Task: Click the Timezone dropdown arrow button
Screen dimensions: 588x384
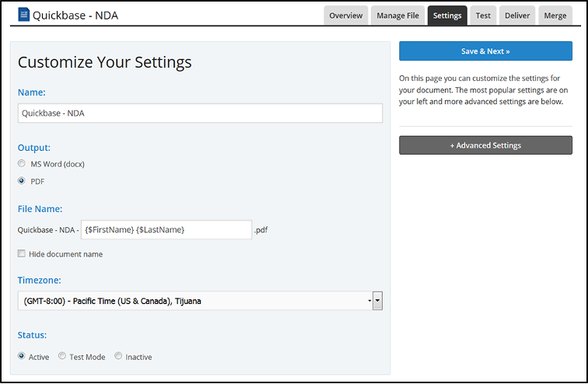Action: click(x=377, y=301)
